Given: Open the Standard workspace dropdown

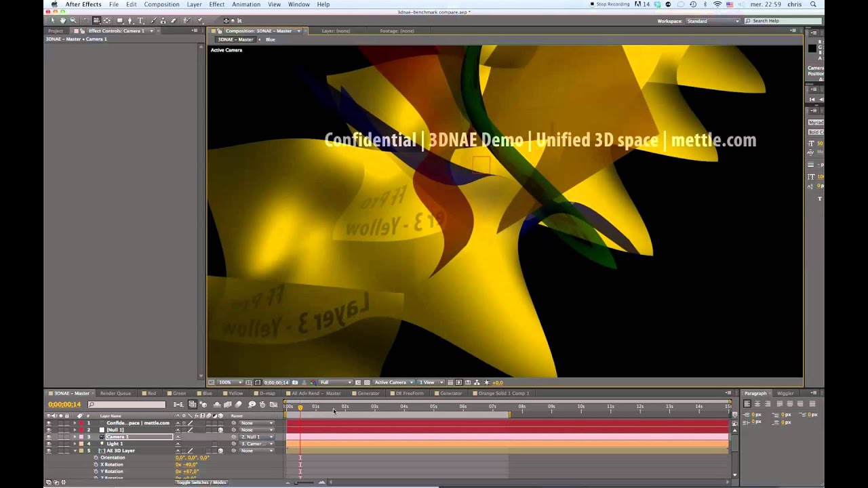Looking at the screenshot, I should coord(713,21).
